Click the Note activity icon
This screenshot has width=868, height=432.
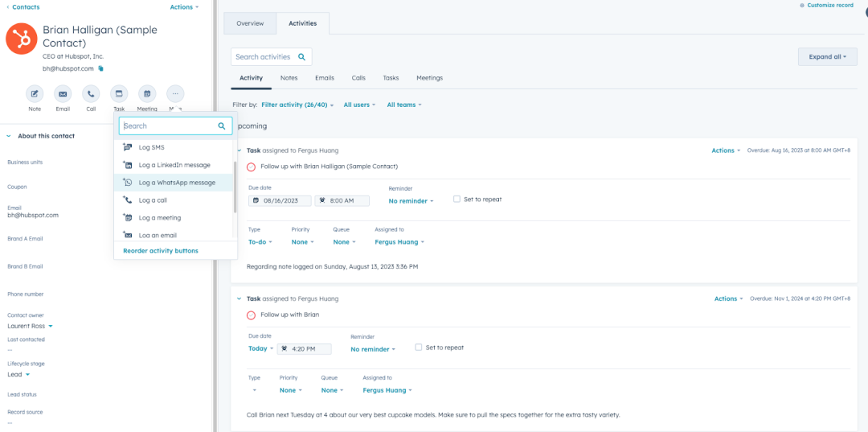35,93
